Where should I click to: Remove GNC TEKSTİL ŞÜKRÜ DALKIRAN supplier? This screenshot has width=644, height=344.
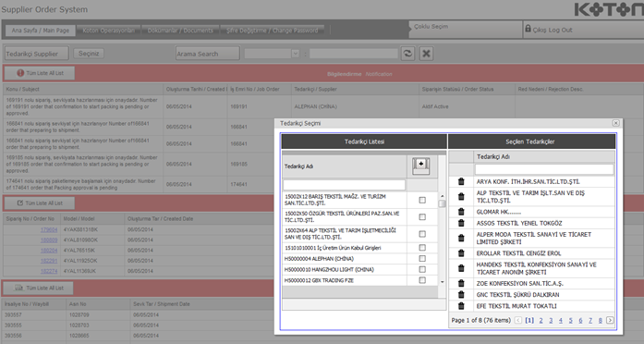pyautogui.click(x=461, y=294)
